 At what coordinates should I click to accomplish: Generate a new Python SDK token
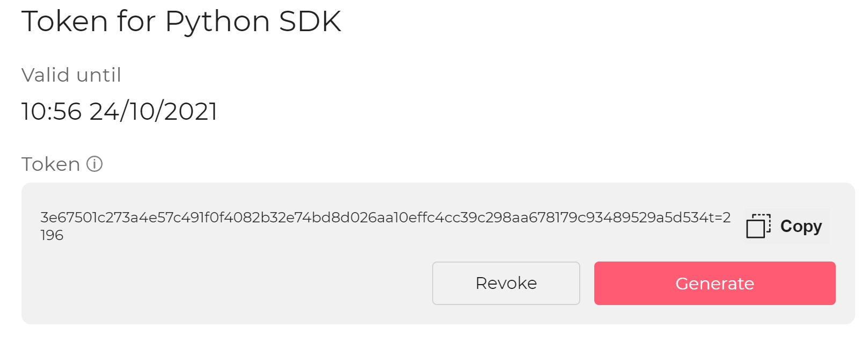[x=714, y=283]
